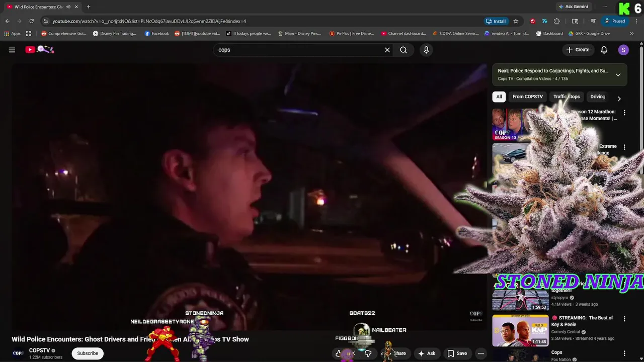Open more actions three-dot menu under the video
Viewport: 644px width, 362px height.
[481, 353]
